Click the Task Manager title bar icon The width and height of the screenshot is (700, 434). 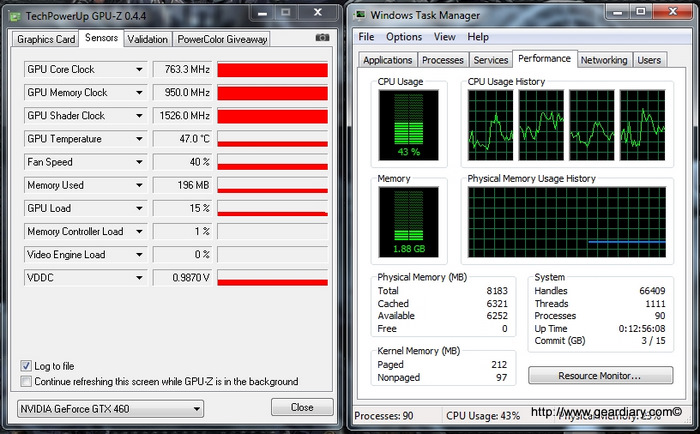(359, 15)
